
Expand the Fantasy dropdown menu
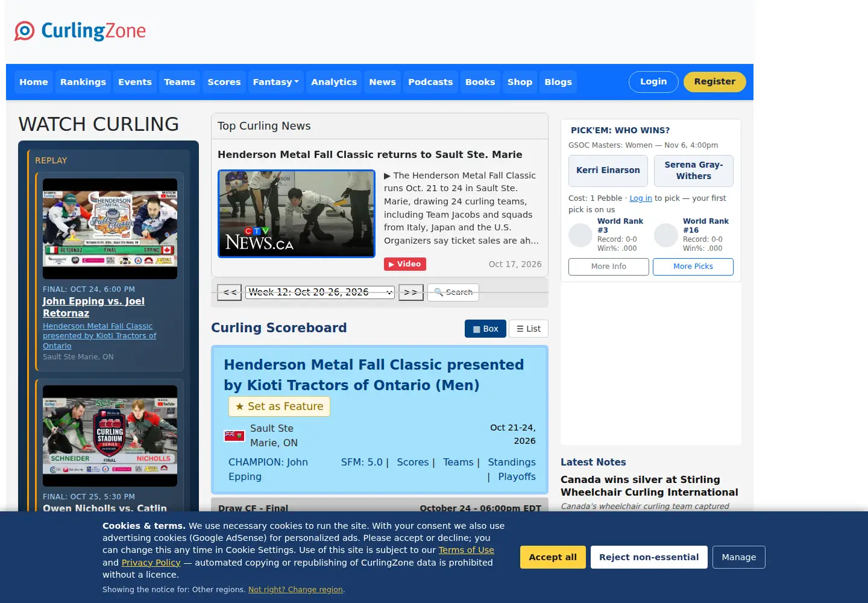point(276,82)
